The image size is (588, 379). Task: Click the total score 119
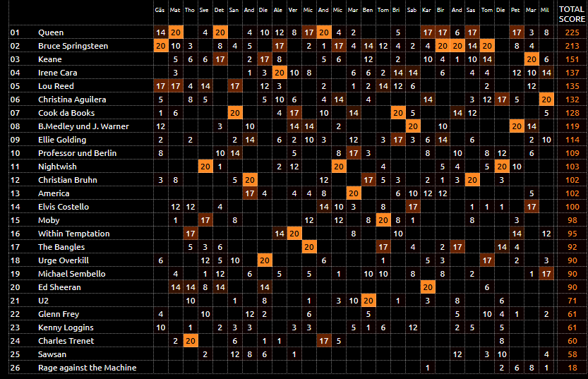pyautogui.click(x=572, y=126)
